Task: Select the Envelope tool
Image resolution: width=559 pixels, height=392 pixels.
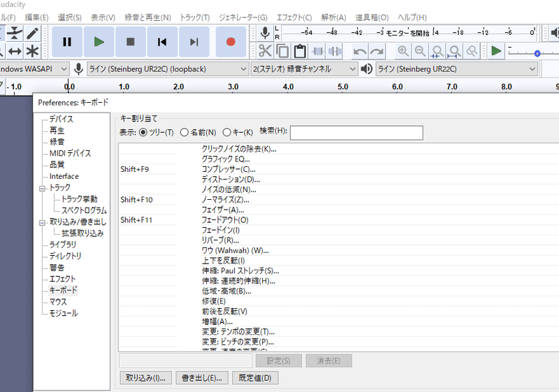Action: [15, 33]
